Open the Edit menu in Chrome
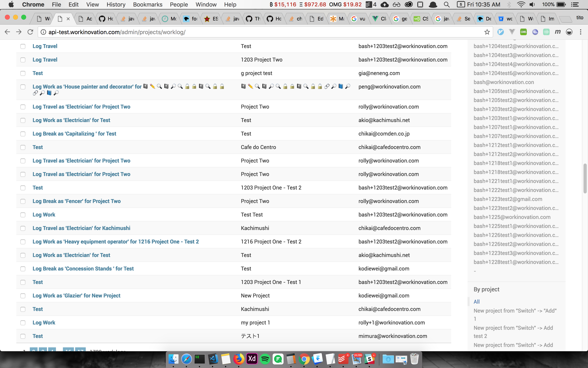Screen dimensions: 588x368 click(x=73, y=4)
